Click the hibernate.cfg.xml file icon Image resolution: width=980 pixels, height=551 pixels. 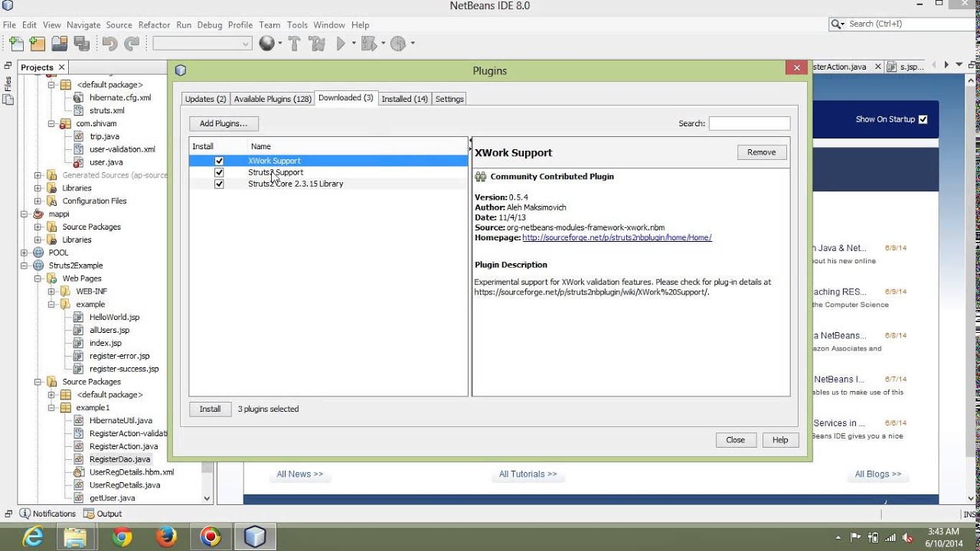point(78,98)
